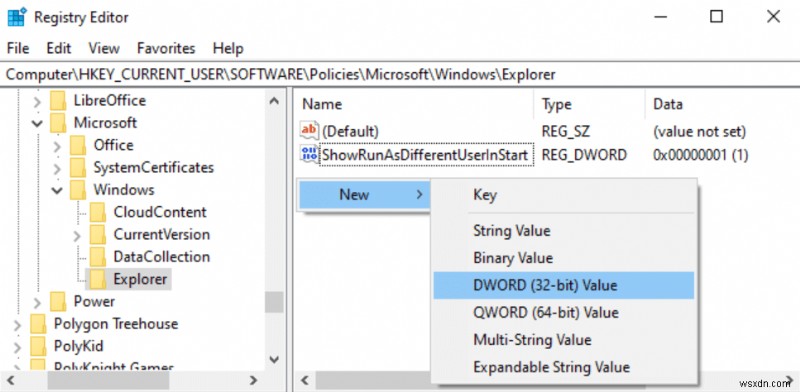Click the values pane scroll-left arrow
The width and height of the screenshot is (800, 392).
(305, 380)
